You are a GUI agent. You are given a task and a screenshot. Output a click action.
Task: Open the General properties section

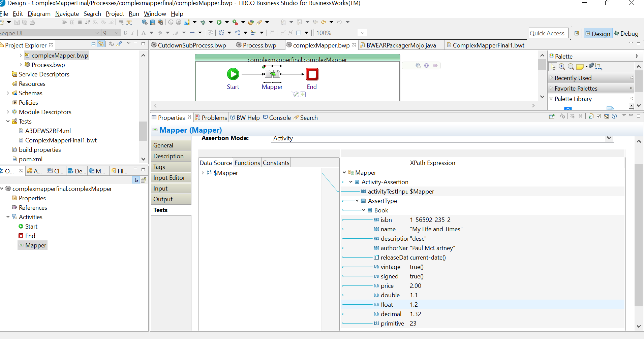pyautogui.click(x=171, y=145)
